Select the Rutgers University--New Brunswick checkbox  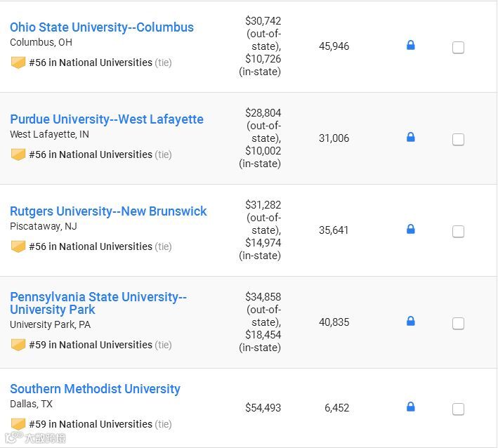click(458, 232)
